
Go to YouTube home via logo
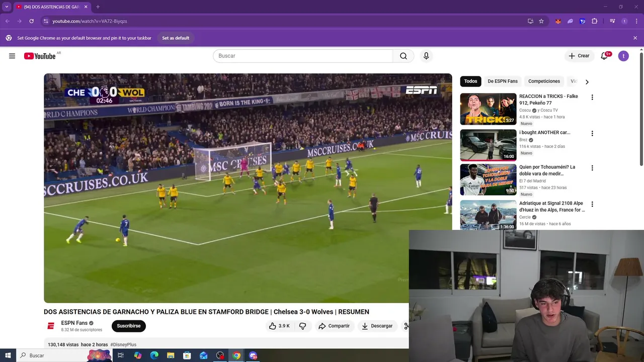(40, 56)
